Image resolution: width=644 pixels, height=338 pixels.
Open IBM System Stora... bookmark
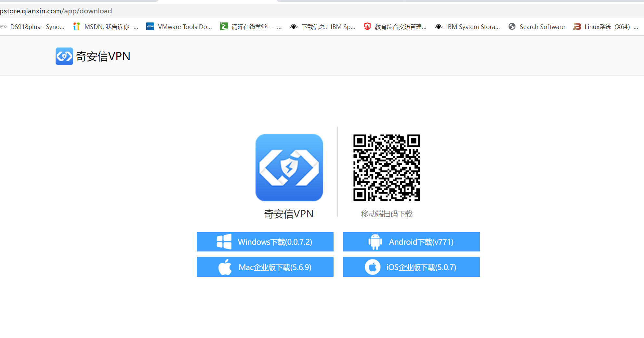click(x=467, y=27)
